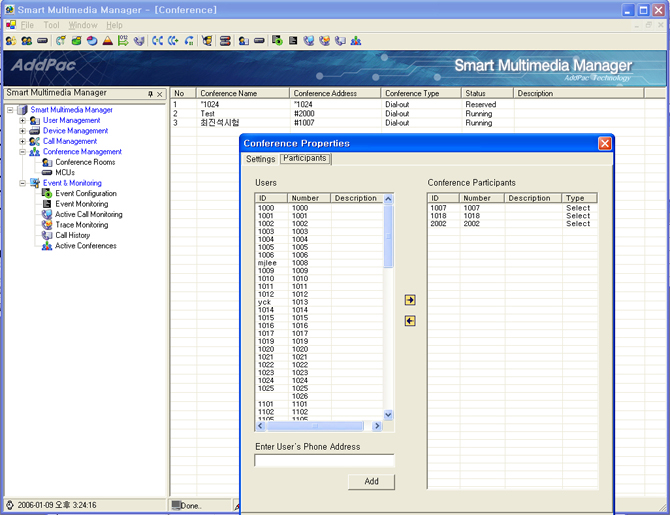This screenshot has height=515, width=670.
Task: Switch to the Settings tab
Action: [261, 159]
